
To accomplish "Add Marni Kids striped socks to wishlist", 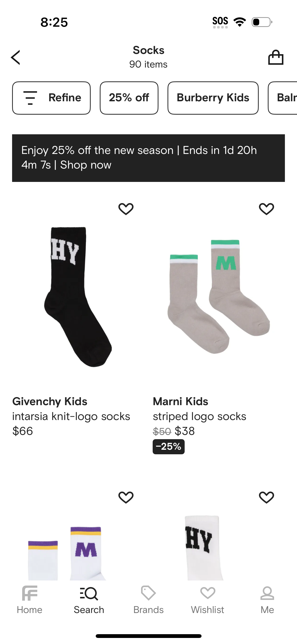I will click(266, 209).
